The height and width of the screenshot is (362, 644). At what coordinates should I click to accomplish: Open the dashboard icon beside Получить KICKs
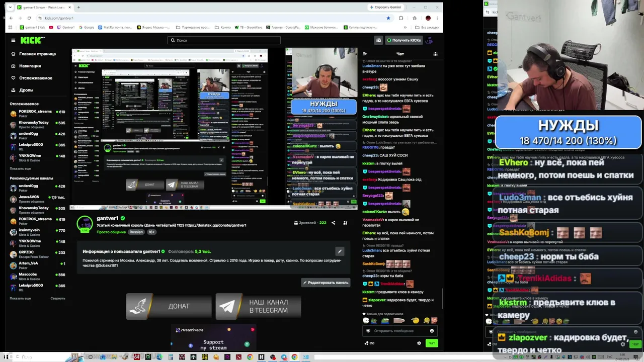click(x=378, y=40)
